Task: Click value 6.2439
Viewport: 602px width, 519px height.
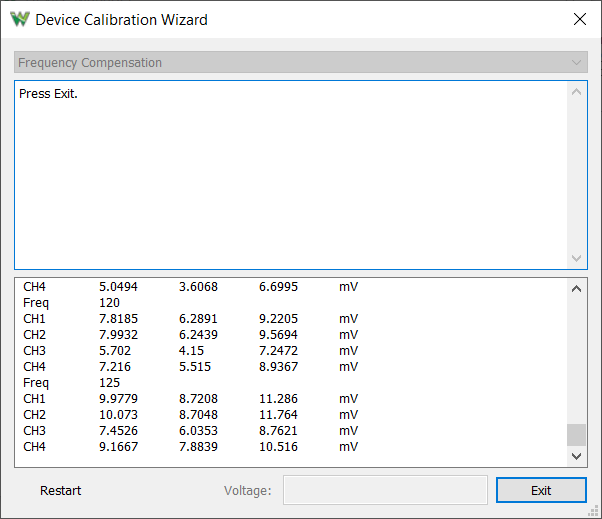Action: [x=198, y=335]
